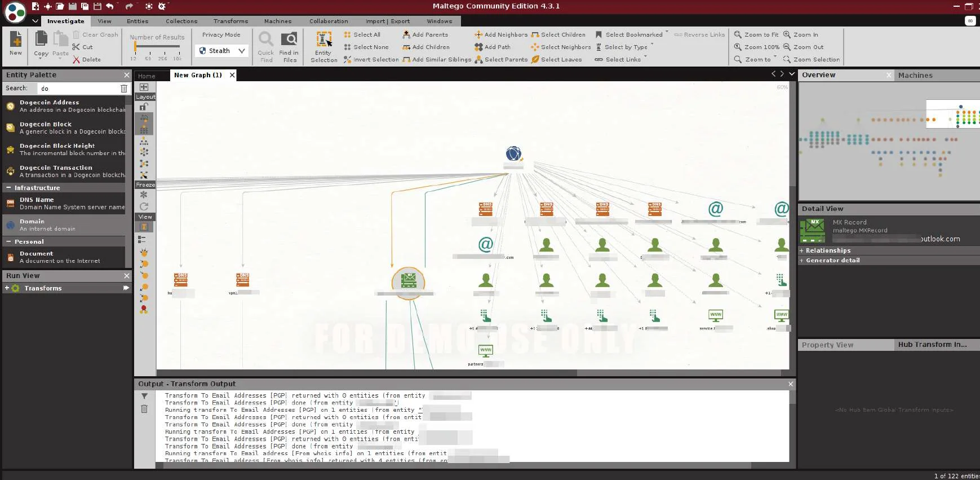The height and width of the screenshot is (480, 980).
Task: Open the Zoom to dropdown
Action: 755,59
